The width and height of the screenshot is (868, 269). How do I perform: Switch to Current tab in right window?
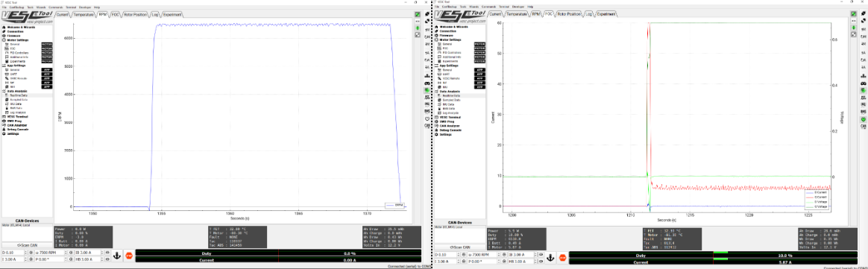click(x=496, y=14)
